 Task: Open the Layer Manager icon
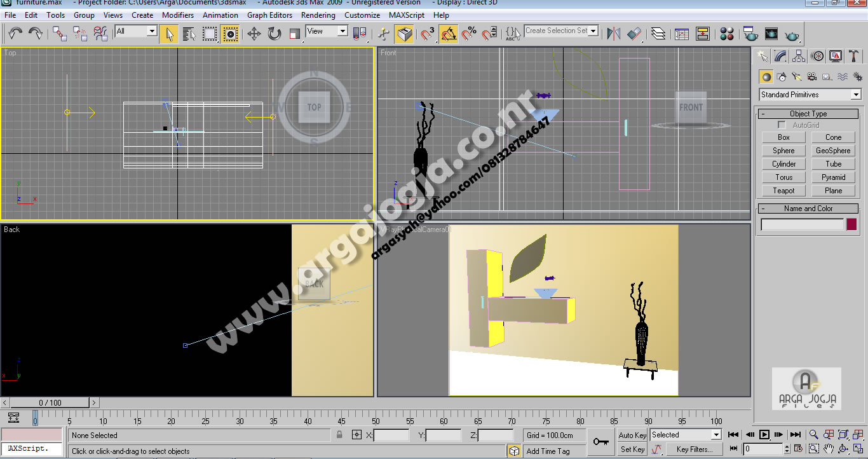coord(658,33)
